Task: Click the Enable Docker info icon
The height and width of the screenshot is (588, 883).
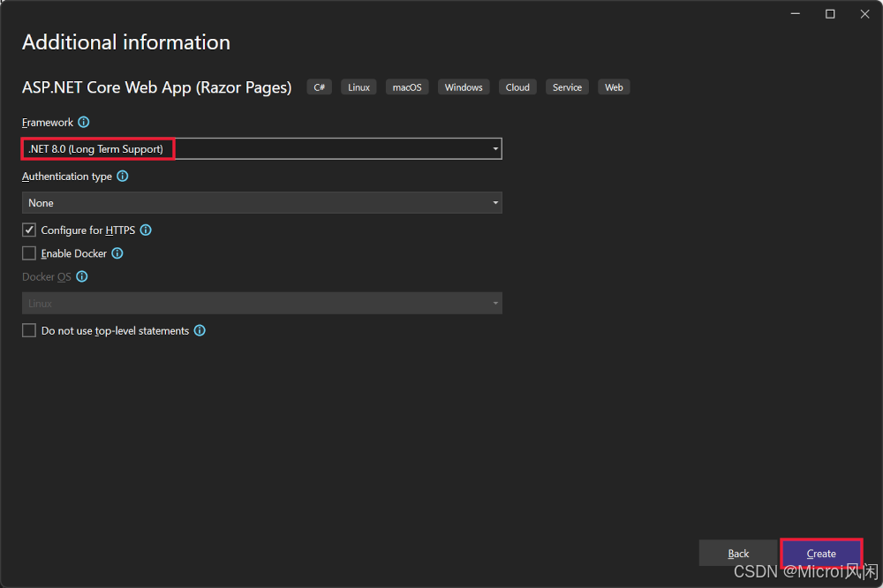Action: point(117,253)
